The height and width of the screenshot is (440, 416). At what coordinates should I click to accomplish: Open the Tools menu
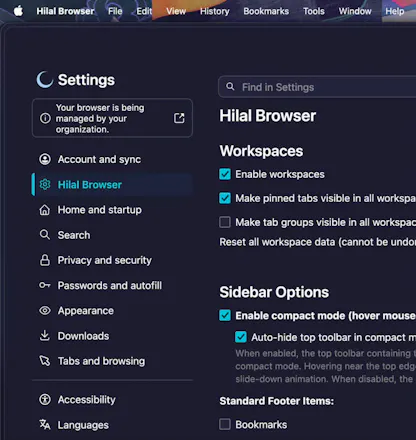tap(314, 11)
